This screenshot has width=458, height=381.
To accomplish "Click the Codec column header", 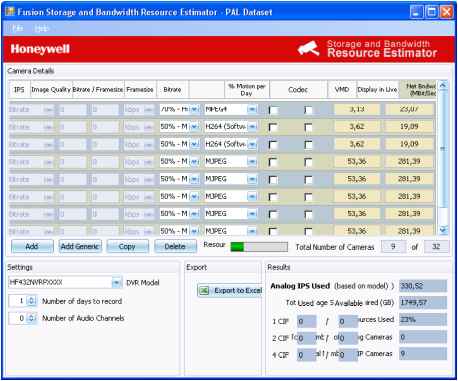I will pos(298,89).
